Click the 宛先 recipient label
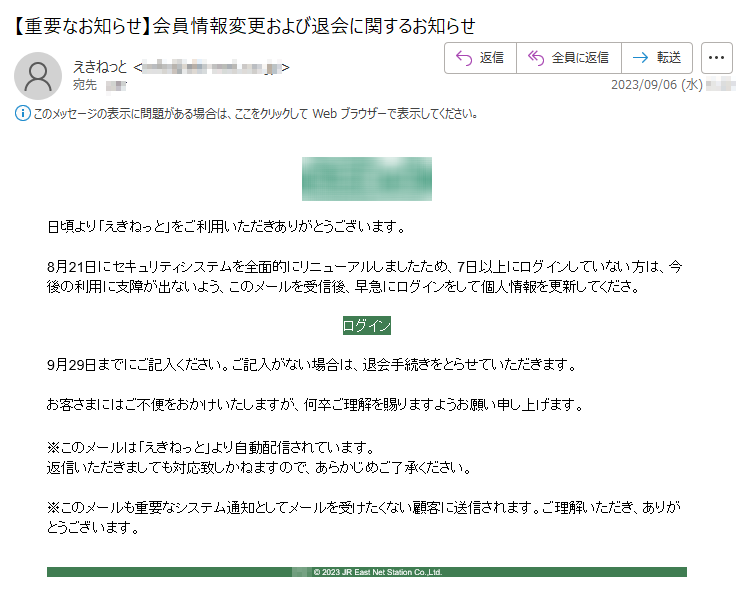The width and height of the screenshot is (741, 591). (x=85, y=85)
